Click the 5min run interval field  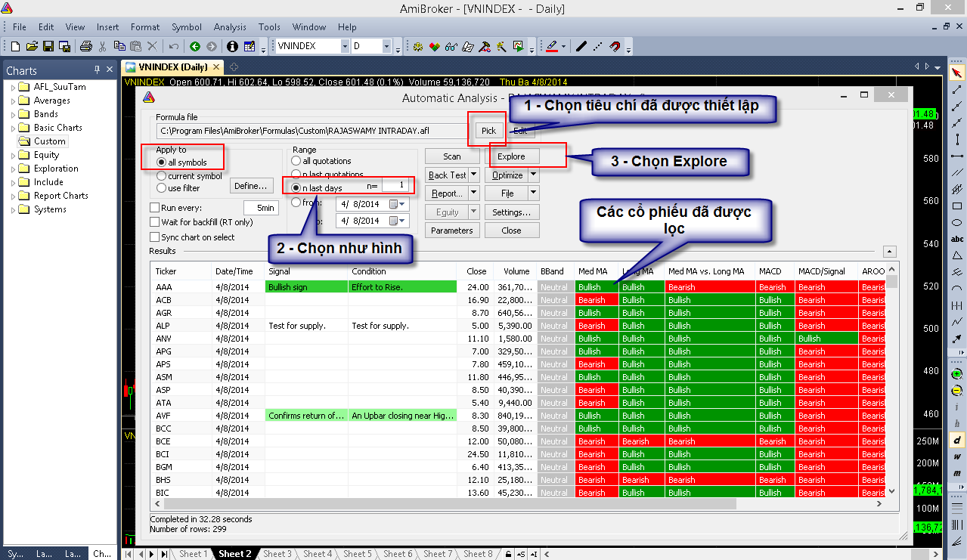click(x=261, y=208)
